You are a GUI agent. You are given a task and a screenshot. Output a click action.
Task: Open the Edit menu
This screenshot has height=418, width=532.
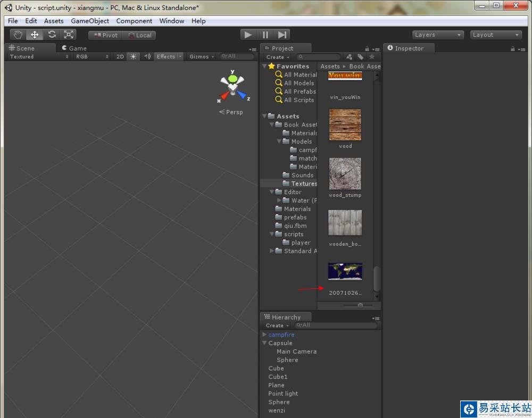31,21
